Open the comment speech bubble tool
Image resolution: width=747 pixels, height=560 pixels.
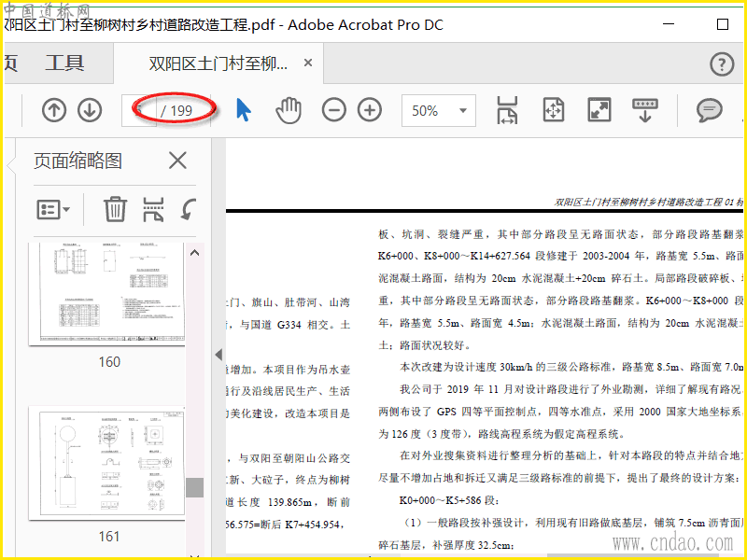(710, 110)
